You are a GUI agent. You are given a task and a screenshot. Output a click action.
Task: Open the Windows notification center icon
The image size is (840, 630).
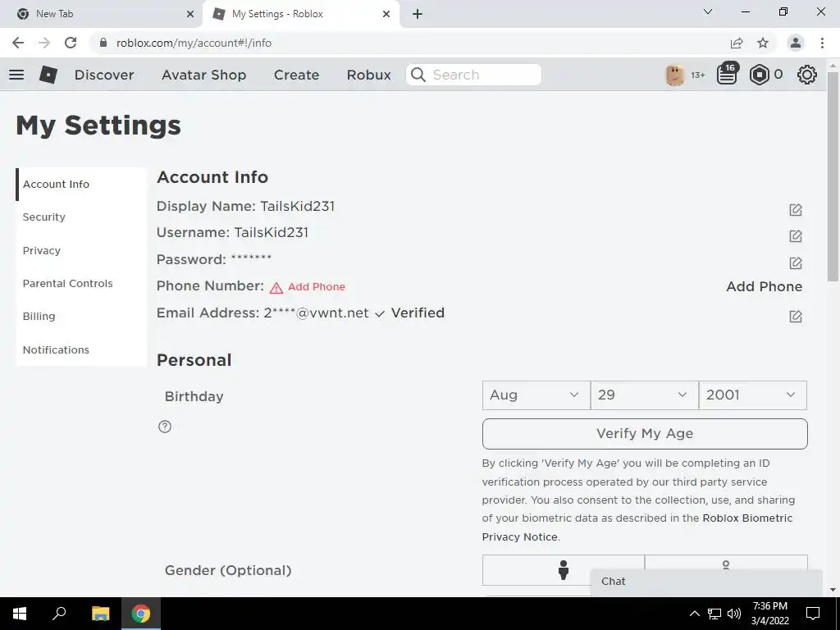(x=813, y=614)
